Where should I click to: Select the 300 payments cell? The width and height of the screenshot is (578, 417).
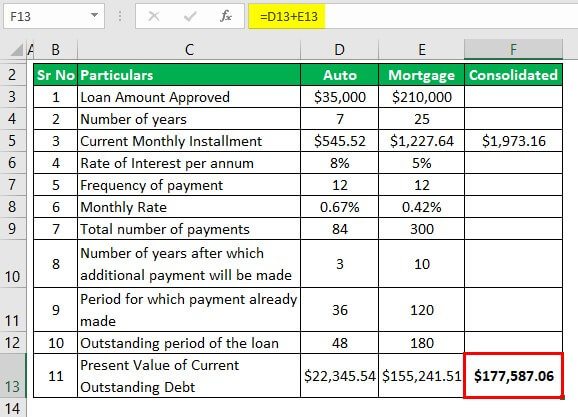pyautogui.click(x=421, y=229)
